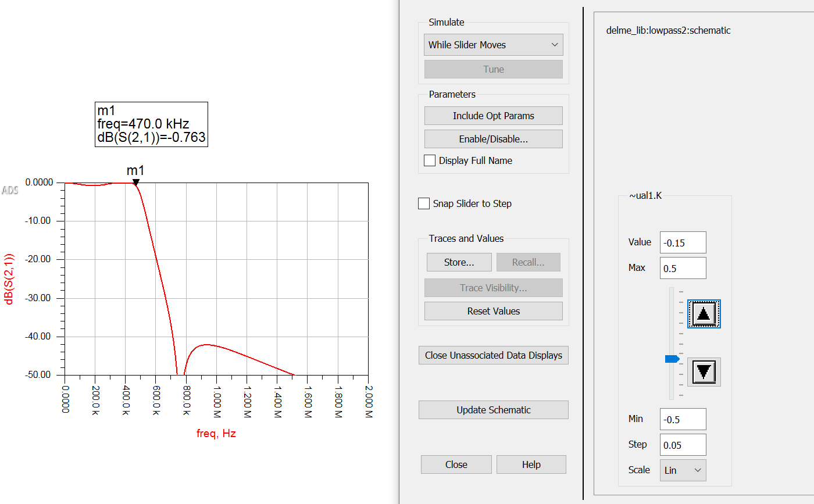Click in the Step field showing 0.05
Image resolution: width=814 pixels, height=504 pixels.
point(683,445)
